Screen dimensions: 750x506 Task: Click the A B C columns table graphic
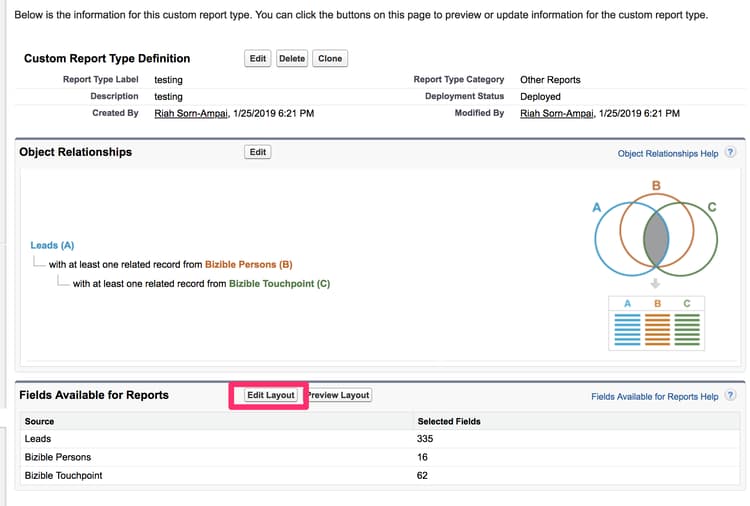coord(656,324)
